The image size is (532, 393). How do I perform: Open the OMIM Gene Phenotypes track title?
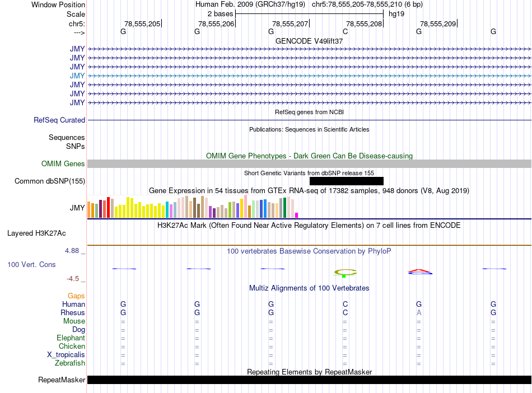point(309,156)
